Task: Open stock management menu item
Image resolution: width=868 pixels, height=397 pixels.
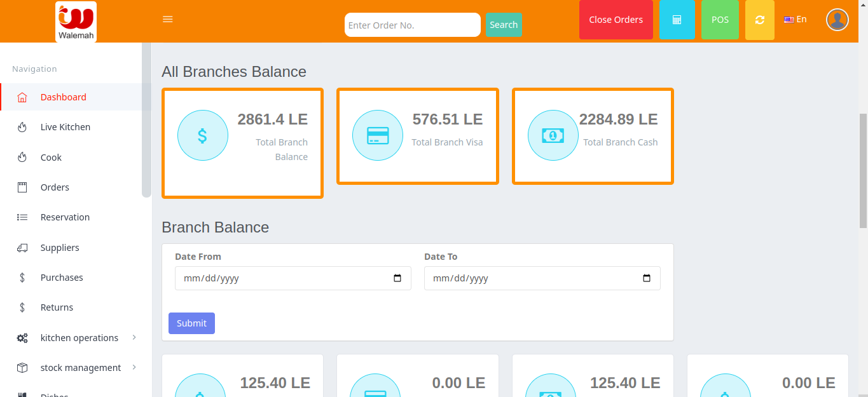Action: point(81,368)
